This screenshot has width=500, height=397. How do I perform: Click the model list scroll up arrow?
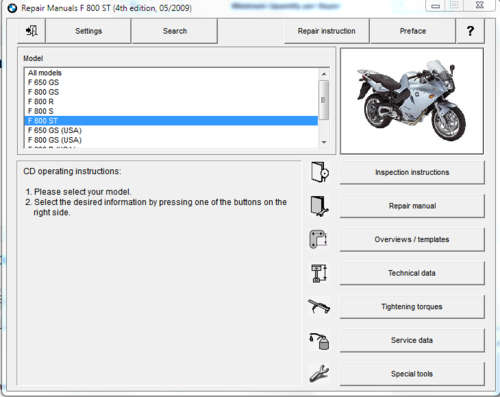pos(324,74)
